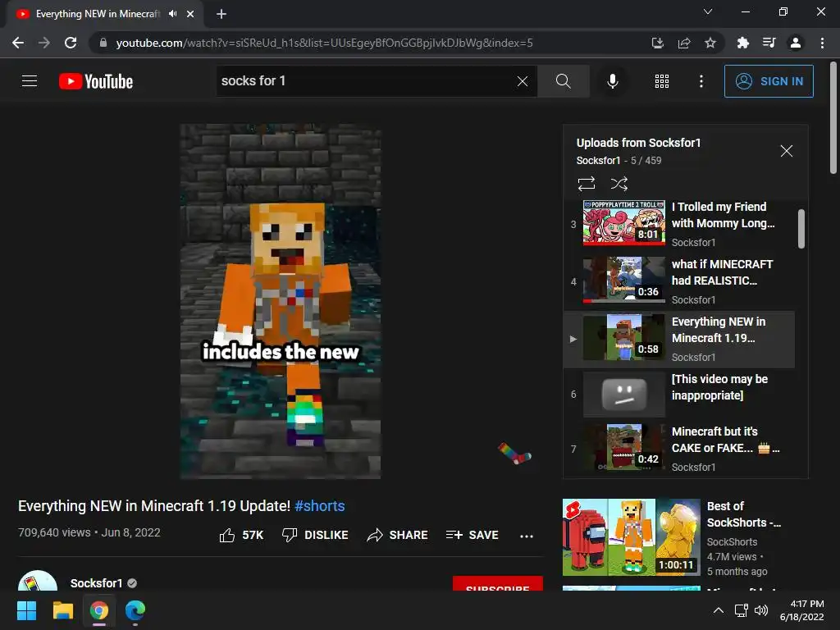
Task: Open the YouTube hamburger guide menu
Action: 30,81
